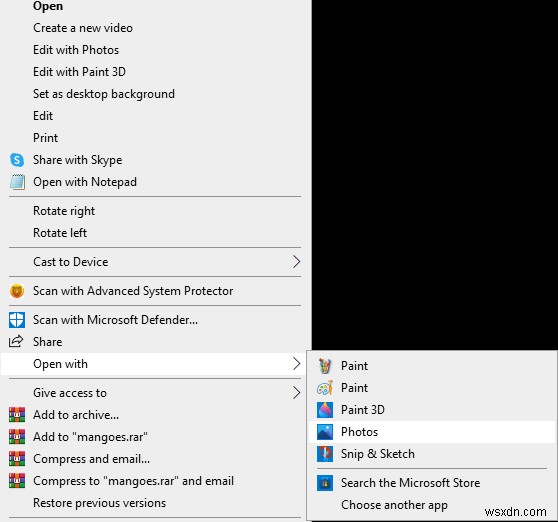Click the Skype icon beside Share with Skype
The width and height of the screenshot is (558, 522).
click(x=17, y=160)
